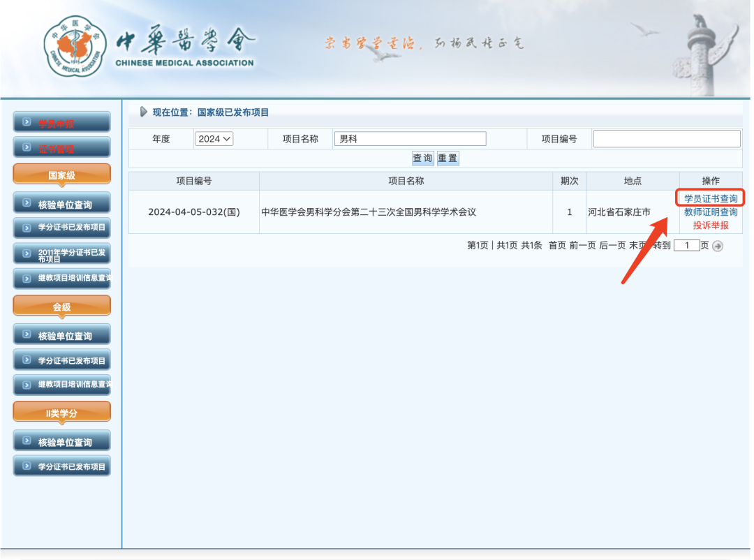This screenshot has height=560, width=754.
Task: Click arrow icon beside 学员申报
Action: 27,122
